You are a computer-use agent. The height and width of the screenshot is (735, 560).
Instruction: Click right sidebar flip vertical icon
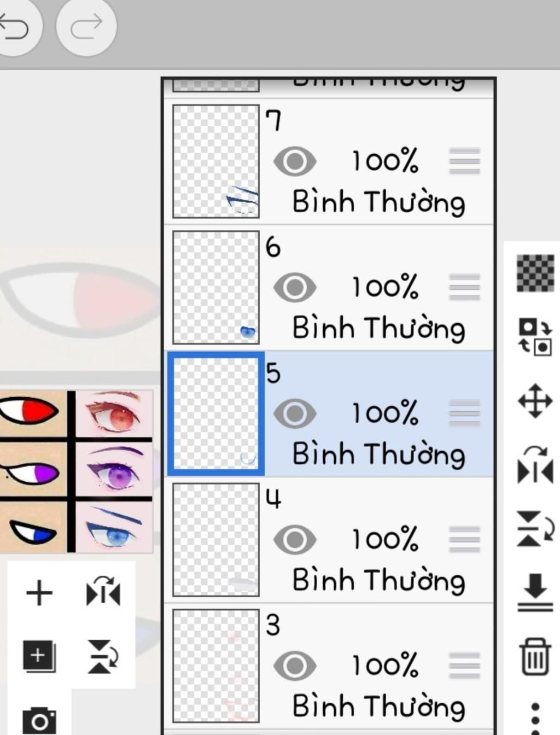pos(535,529)
